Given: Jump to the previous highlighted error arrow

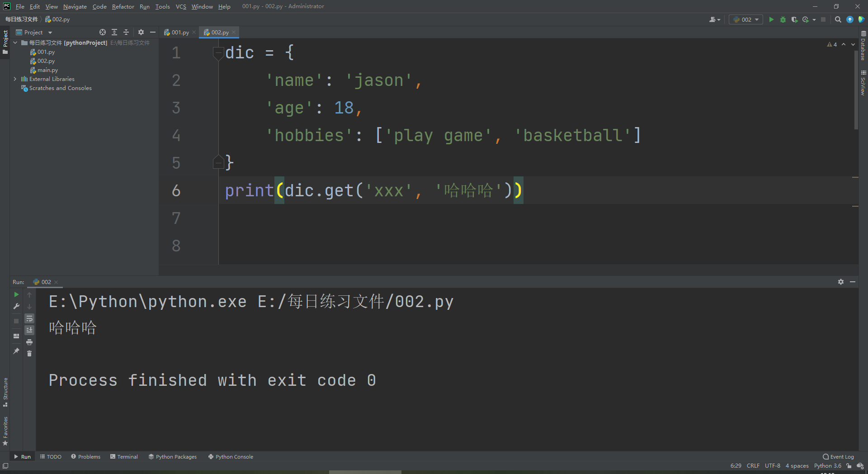Looking at the screenshot, I should 844,44.
